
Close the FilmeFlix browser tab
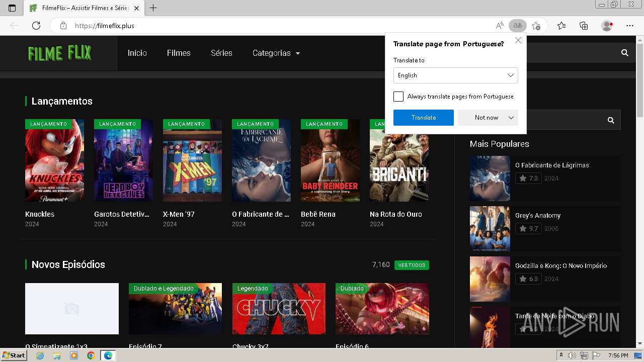coord(136,8)
